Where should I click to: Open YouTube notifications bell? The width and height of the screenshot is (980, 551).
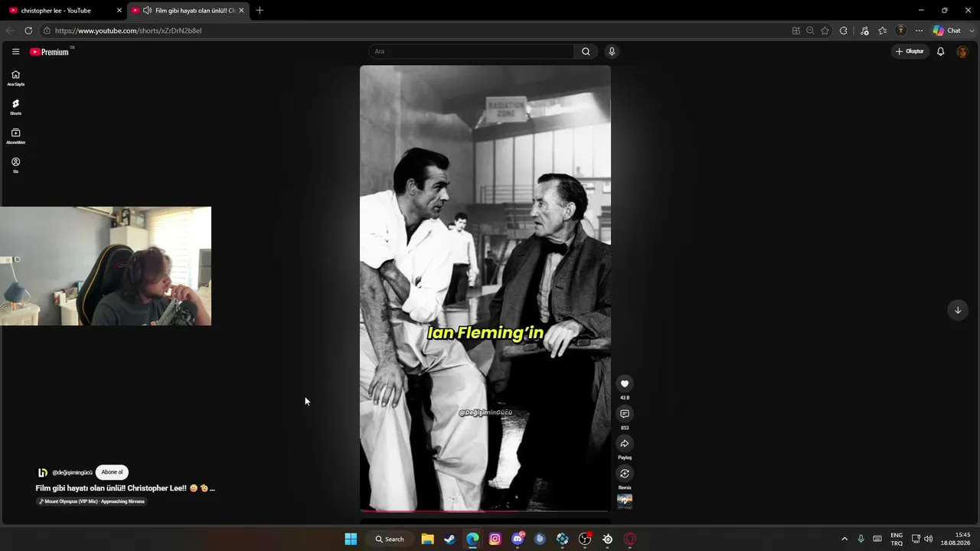pos(941,51)
